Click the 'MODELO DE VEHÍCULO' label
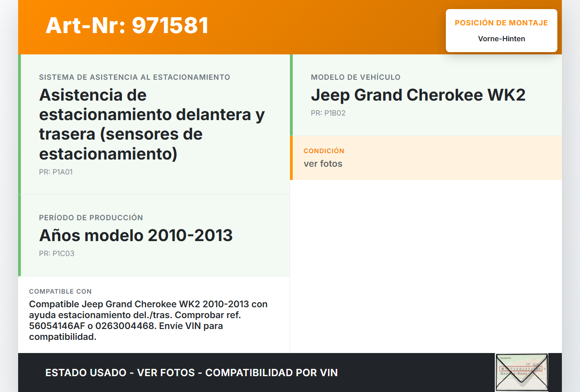580x392 pixels. click(x=356, y=77)
